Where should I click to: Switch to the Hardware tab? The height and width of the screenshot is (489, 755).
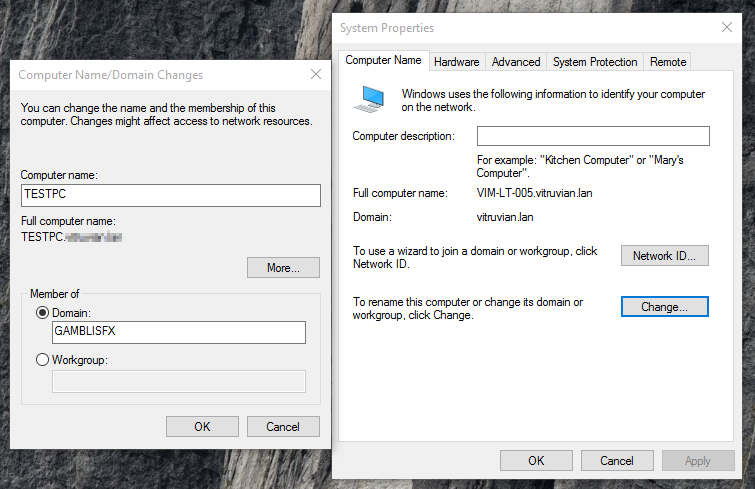(x=458, y=62)
